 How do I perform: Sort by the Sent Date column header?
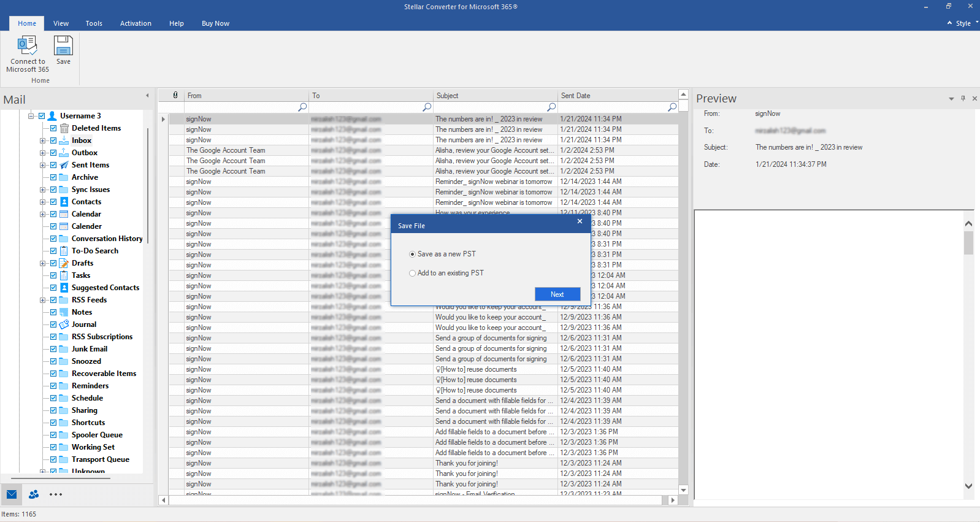[x=618, y=96]
